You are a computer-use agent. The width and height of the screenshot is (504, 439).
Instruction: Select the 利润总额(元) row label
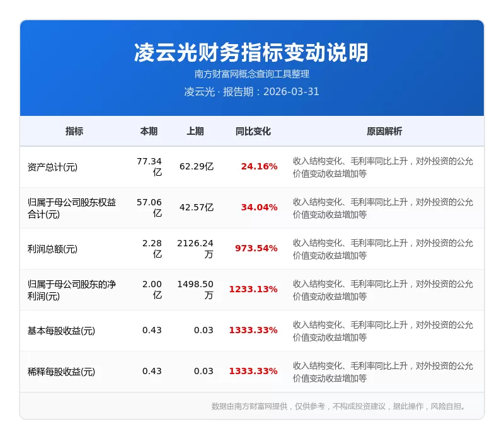(52, 249)
